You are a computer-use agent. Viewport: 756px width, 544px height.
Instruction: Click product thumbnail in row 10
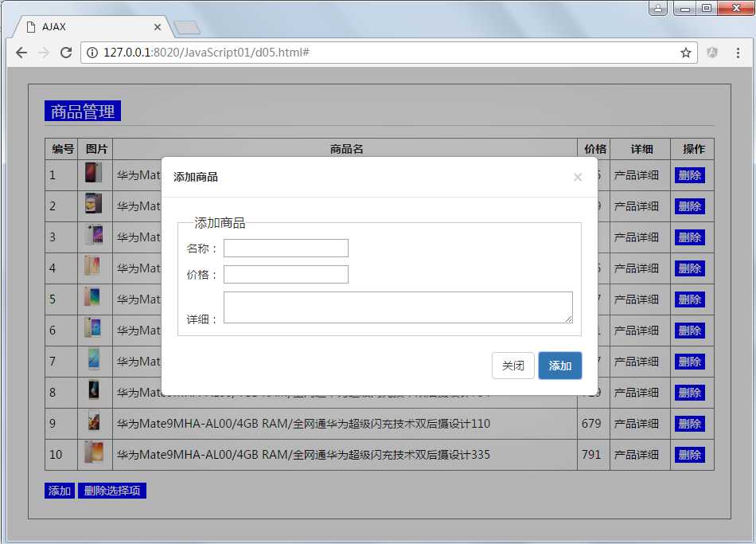93,452
